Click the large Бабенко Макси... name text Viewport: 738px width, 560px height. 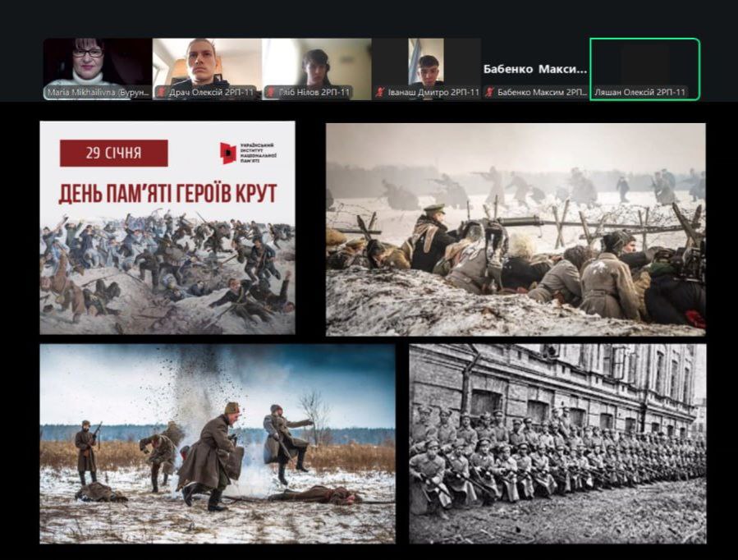535,69
